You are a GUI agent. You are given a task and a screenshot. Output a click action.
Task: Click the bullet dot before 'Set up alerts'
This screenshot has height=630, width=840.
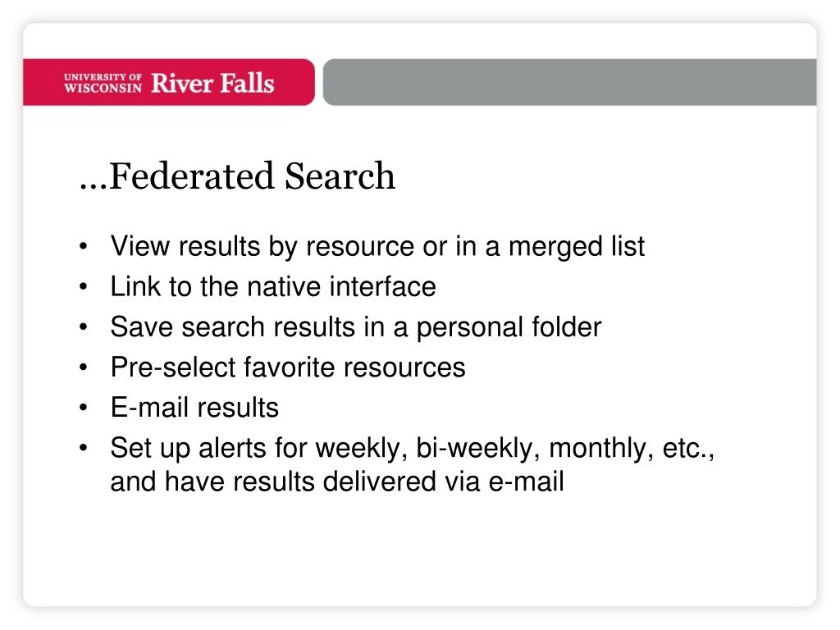click(x=83, y=448)
